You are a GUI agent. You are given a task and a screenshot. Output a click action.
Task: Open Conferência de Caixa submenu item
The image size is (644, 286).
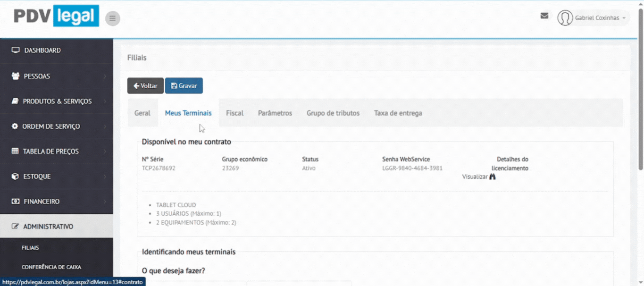(x=51, y=267)
